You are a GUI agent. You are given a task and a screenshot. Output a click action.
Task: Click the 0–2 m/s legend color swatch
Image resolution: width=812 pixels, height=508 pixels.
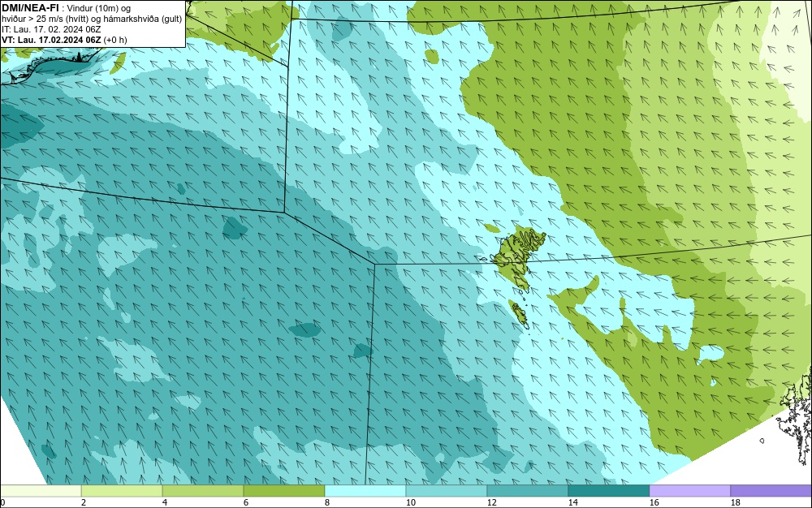click(41, 491)
